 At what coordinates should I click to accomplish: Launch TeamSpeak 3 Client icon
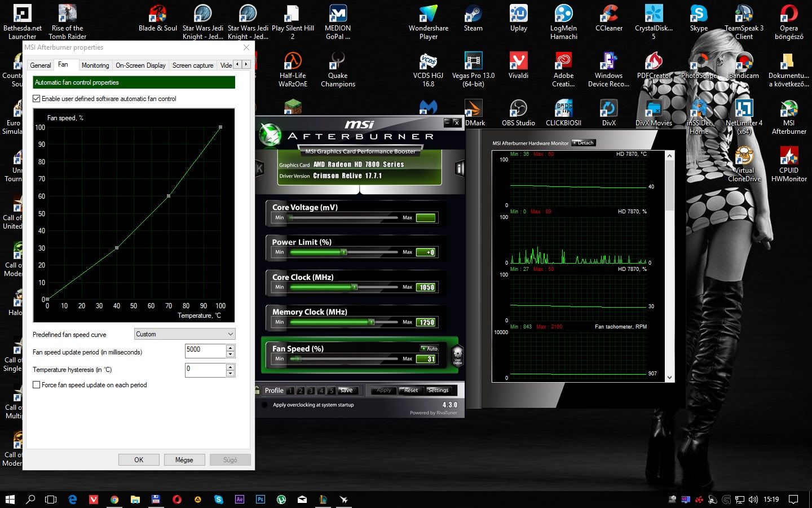pos(744,21)
